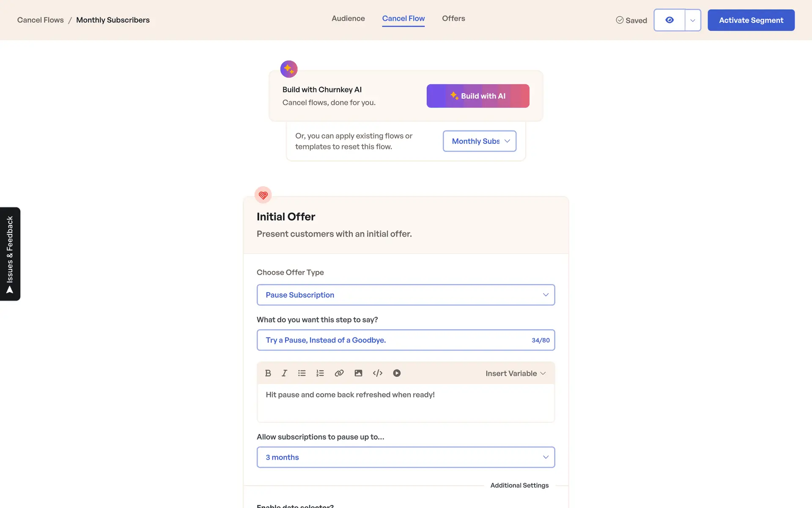Expand the preview options chevron
Image resolution: width=812 pixels, height=508 pixels.
693,20
